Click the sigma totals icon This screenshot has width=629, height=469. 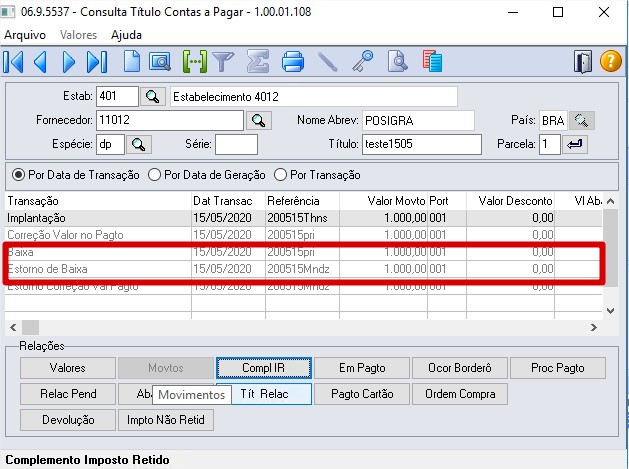tap(258, 61)
